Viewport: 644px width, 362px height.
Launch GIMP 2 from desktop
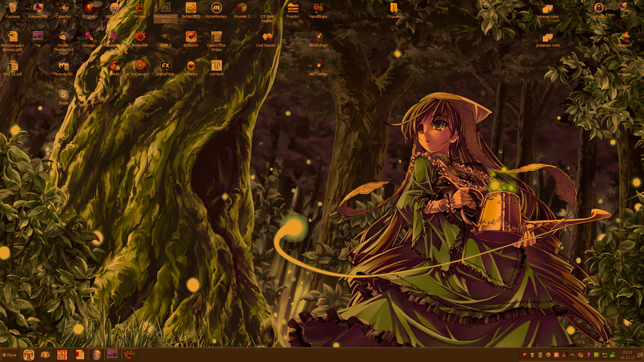click(165, 37)
